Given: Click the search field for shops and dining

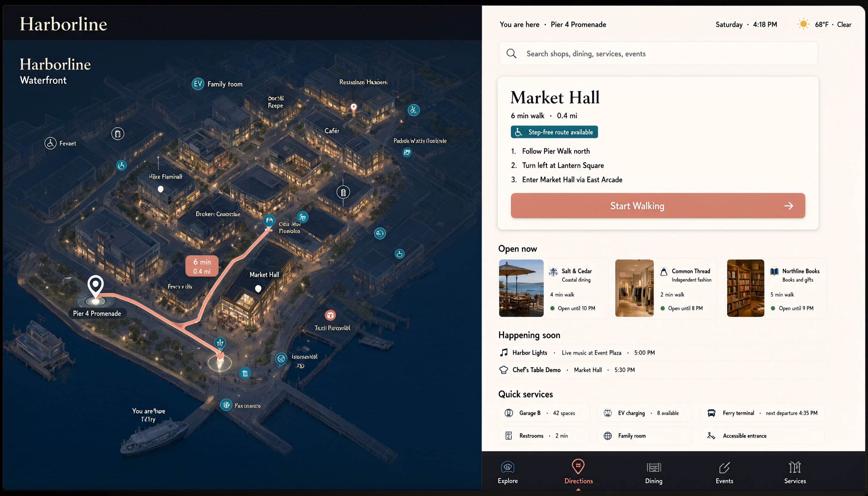Looking at the screenshot, I should tap(658, 54).
